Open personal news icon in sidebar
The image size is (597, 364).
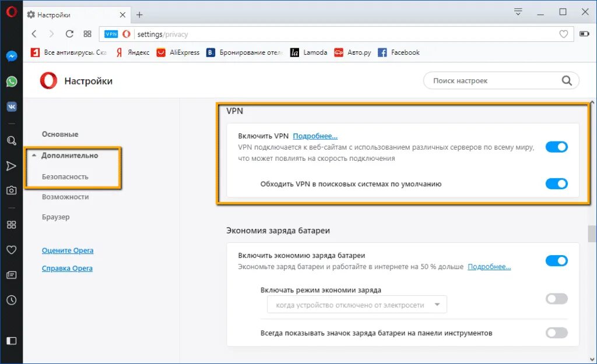click(12, 275)
